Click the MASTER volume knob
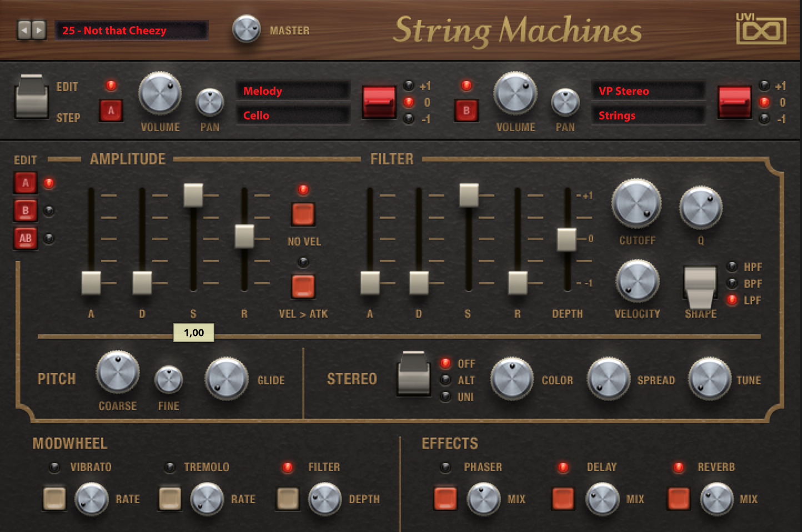 pyautogui.click(x=246, y=29)
